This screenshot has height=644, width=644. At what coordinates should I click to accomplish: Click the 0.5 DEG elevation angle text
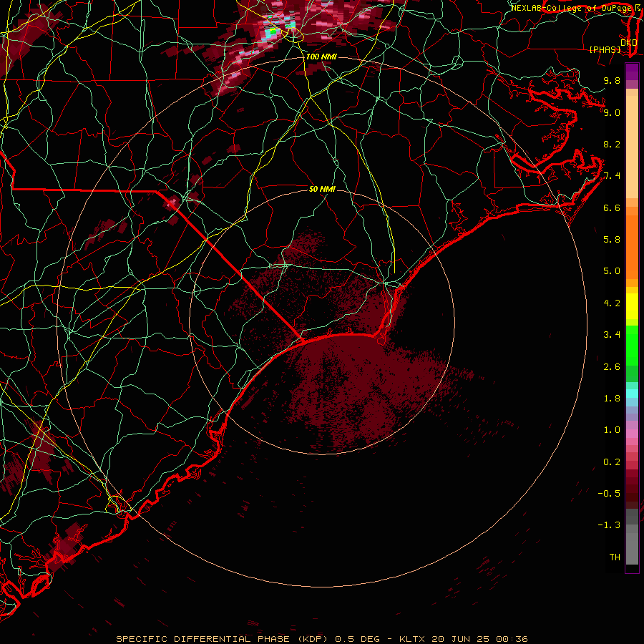tap(357, 639)
